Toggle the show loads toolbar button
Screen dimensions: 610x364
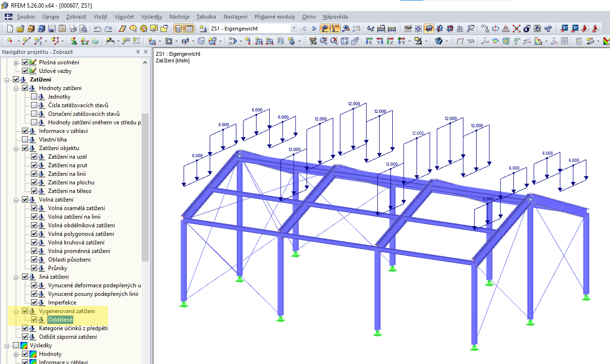tap(325, 29)
